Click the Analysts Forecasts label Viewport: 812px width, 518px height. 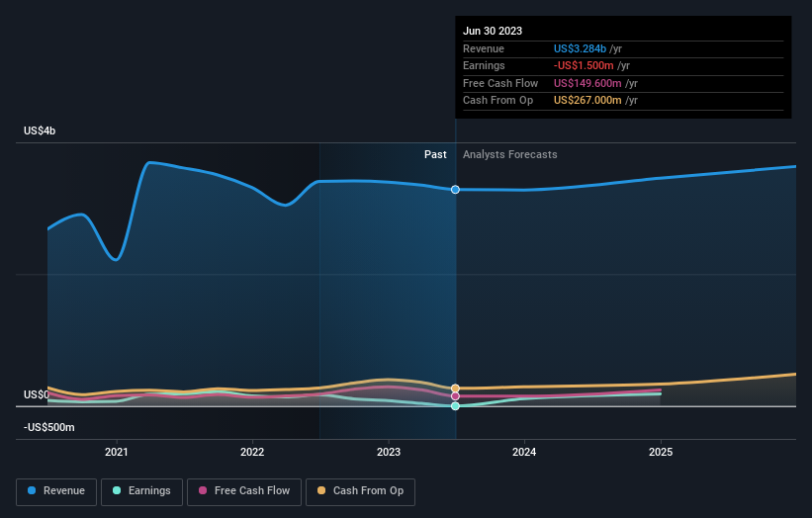pos(510,155)
